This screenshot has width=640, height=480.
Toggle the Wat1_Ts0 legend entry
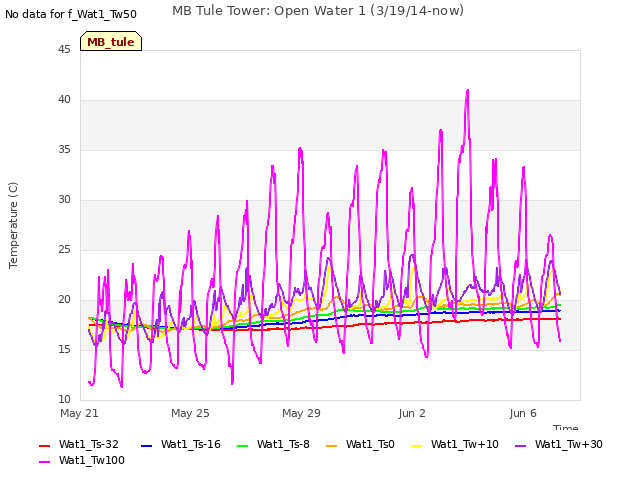360,444
